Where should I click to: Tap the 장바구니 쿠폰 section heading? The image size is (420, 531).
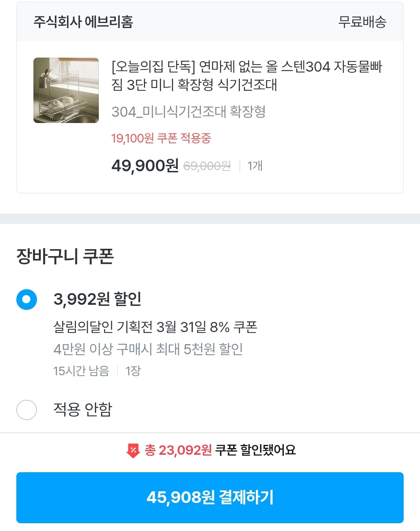click(x=65, y=256)
